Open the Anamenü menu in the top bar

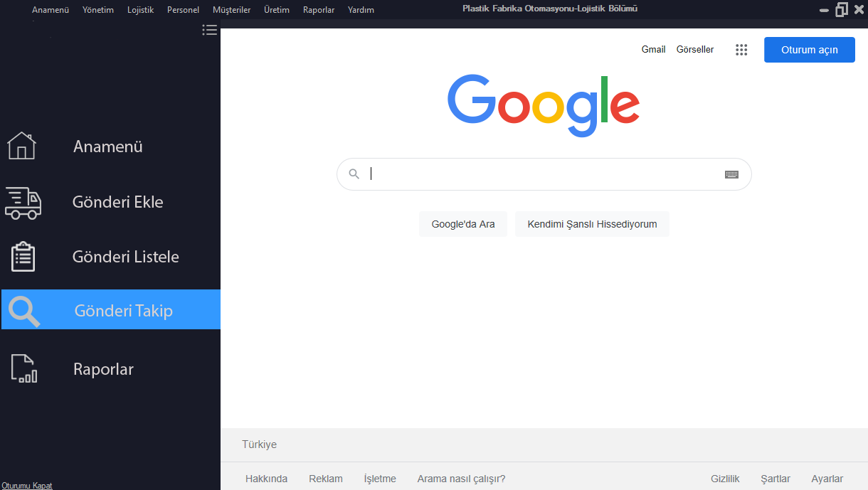[51, 10]
